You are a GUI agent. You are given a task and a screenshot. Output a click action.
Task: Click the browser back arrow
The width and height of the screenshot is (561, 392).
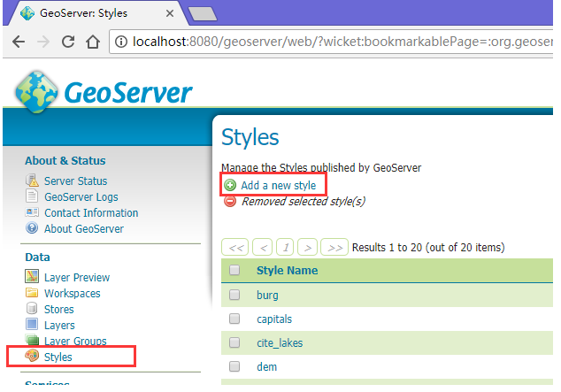[19, 42]
